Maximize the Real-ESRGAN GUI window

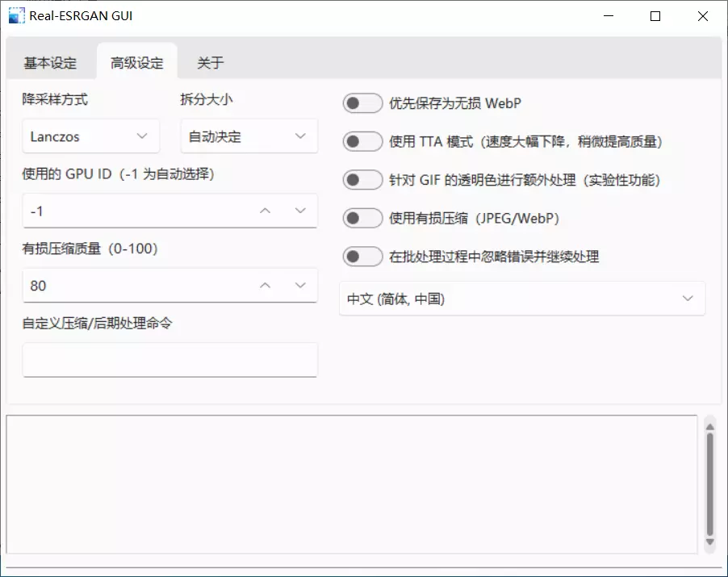click(655, 16)
